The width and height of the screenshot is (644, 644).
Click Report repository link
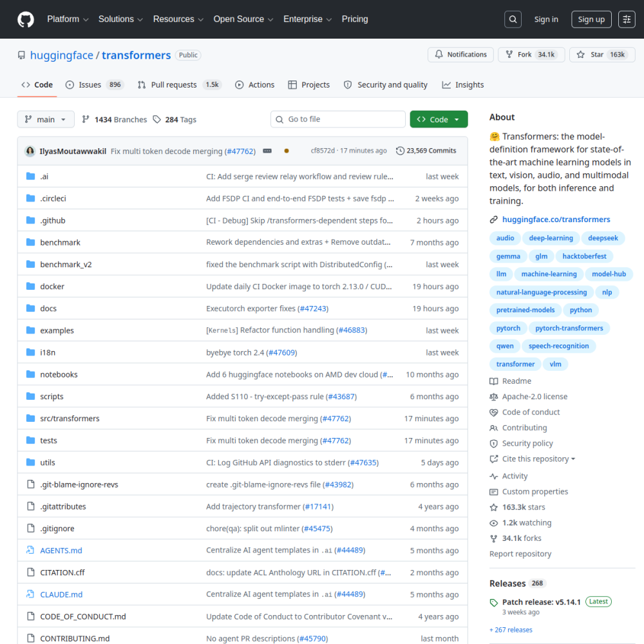point(520,554)
